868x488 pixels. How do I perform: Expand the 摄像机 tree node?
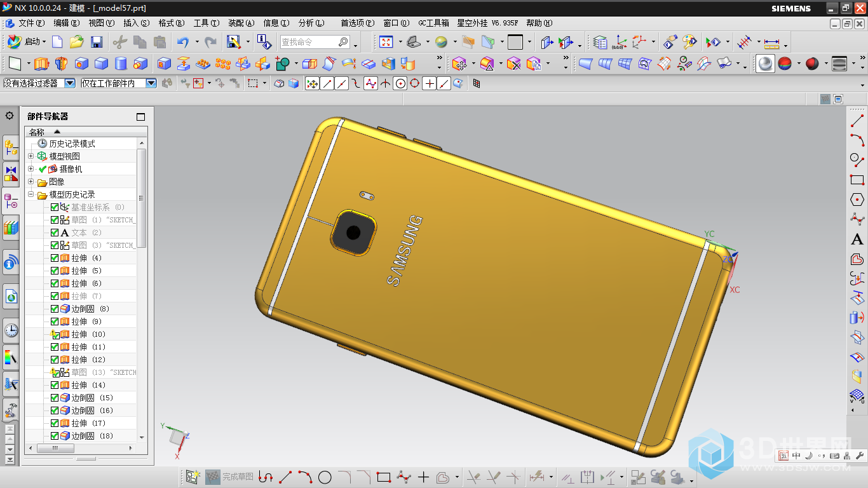(31, 168)
